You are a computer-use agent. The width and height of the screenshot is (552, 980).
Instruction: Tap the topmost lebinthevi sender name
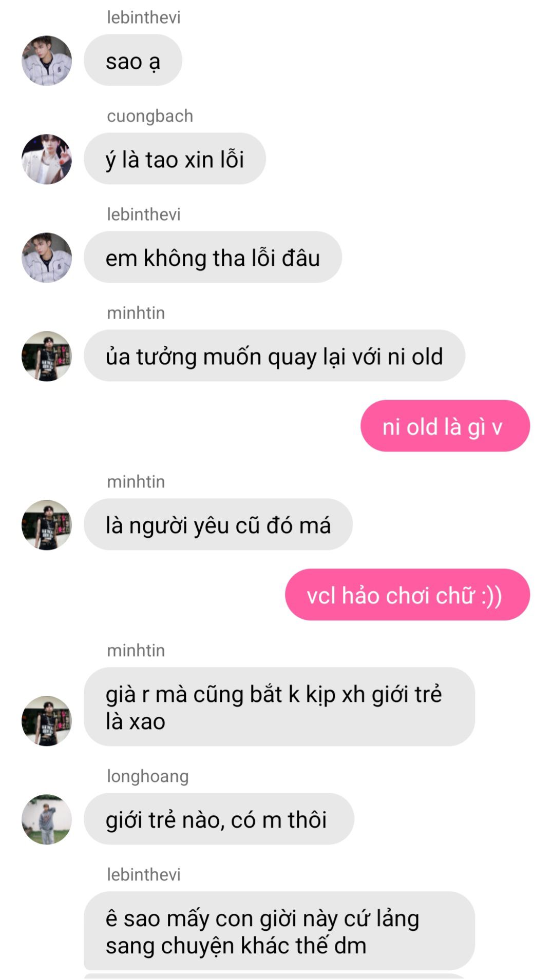[144, 17]
